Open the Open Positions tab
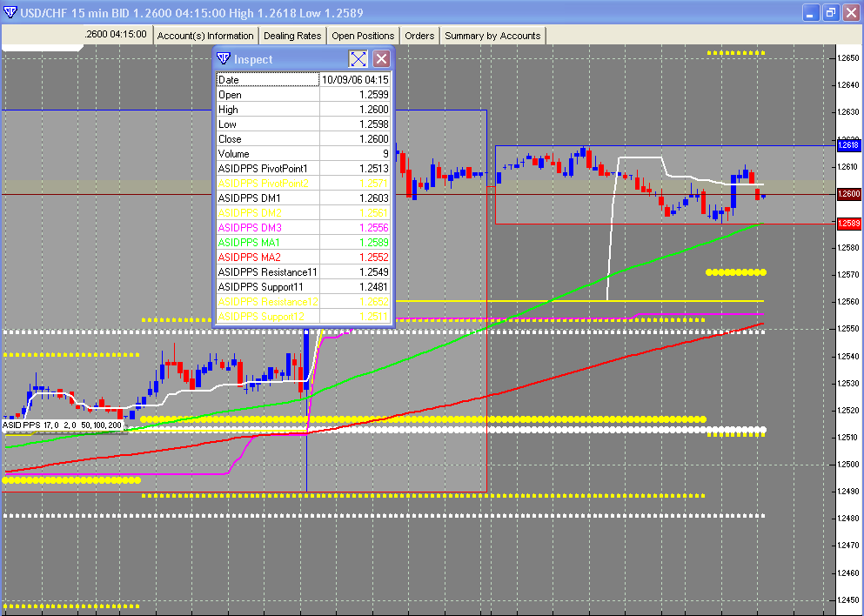Viewport: 864px width, 616px height. tap(363, 36)
